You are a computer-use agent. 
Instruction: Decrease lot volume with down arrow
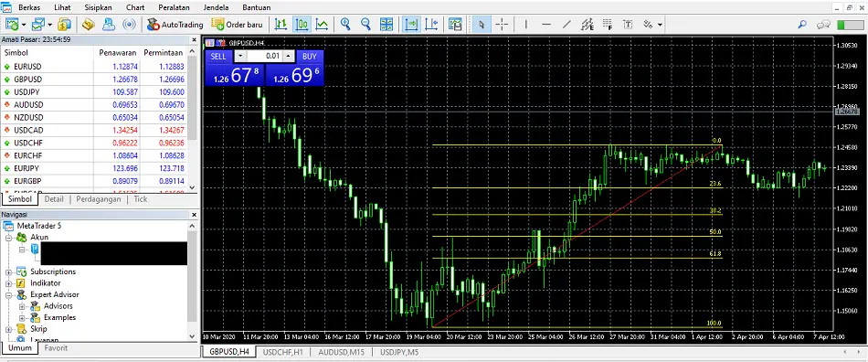(239, 56)
